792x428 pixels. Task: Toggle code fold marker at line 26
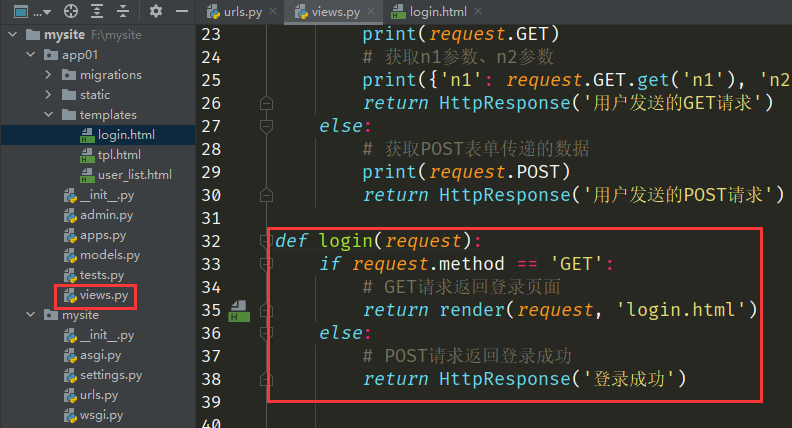(266, 103)
